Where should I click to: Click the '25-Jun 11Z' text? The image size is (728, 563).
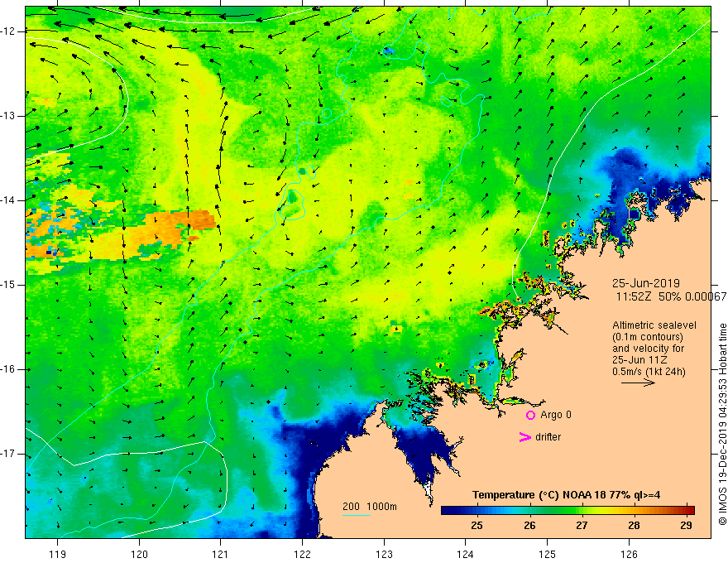tap(640, 360)
